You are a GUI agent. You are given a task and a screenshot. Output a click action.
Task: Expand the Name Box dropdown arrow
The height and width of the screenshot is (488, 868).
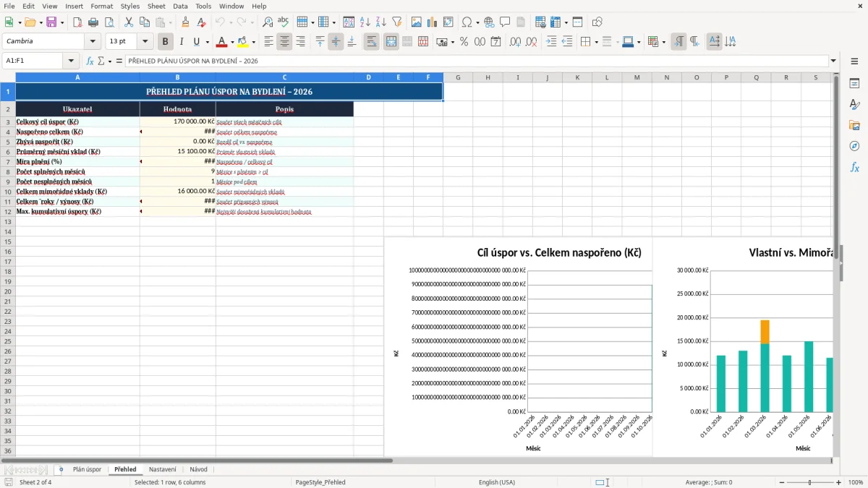(71, 61)
